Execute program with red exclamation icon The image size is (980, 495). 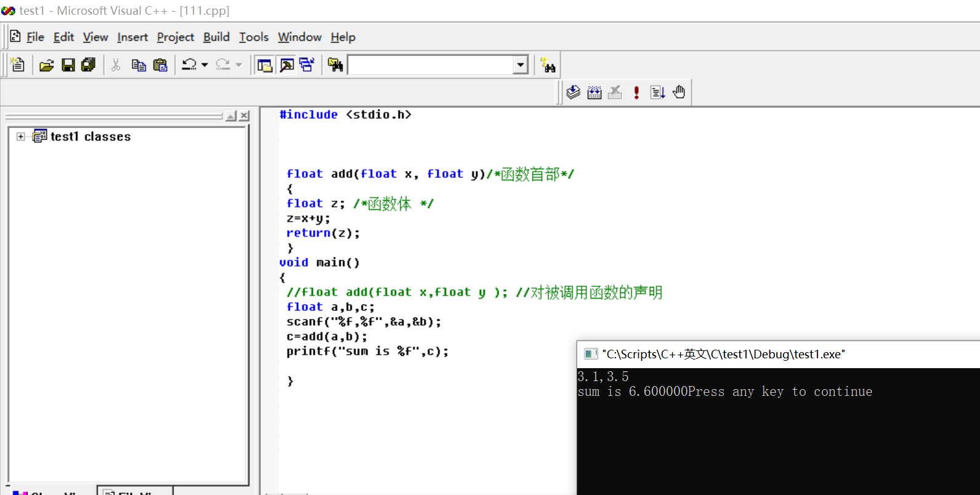pos(636,92)
